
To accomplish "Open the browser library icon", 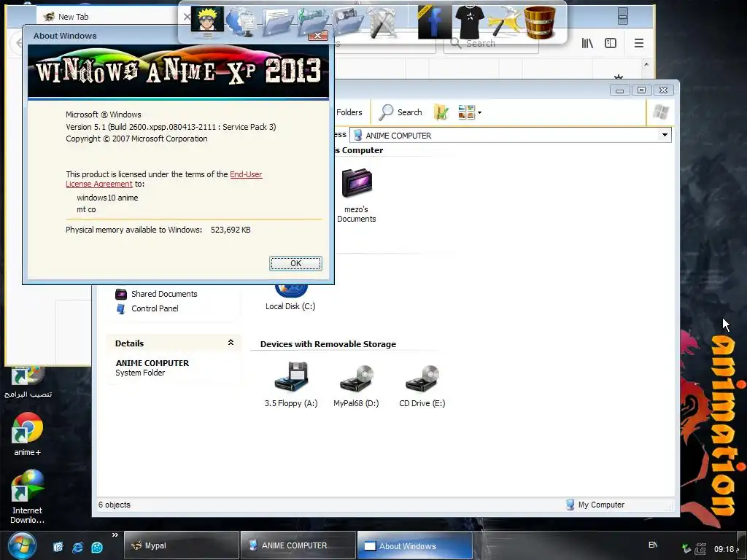I will tap(587, 43).
